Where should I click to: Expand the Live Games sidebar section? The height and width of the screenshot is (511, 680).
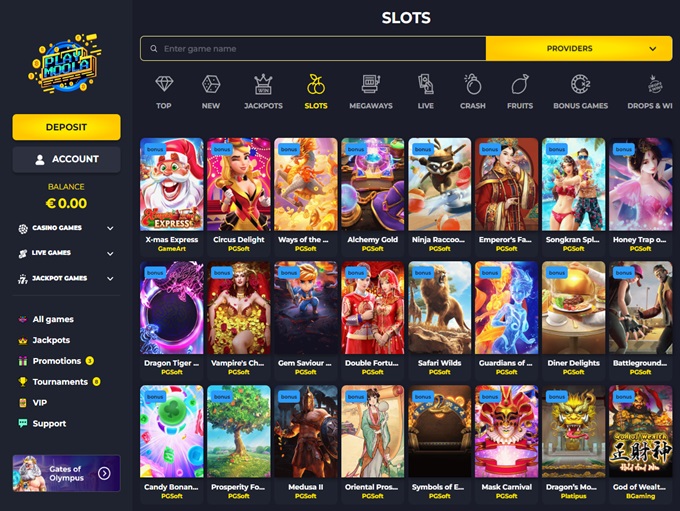click(x=66, y=253)
